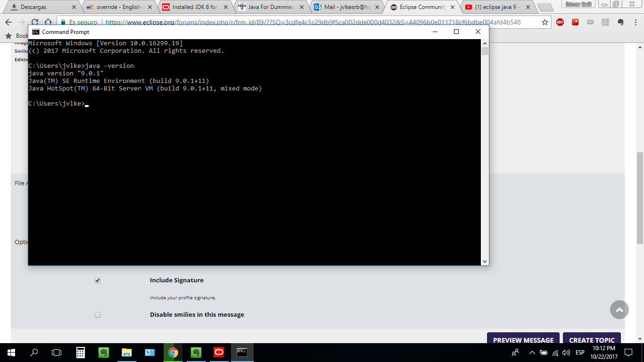Click the 'java version "9.0.1"' output line
Image resolution: width=644 pixels, height=362 pixels.
coord(66,74)
